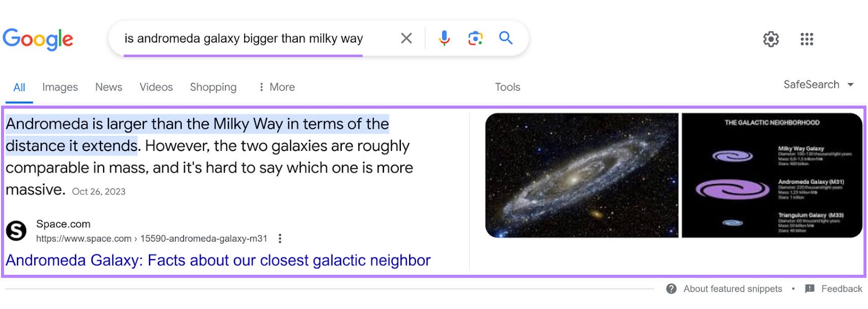The height and width of the screenshot is (309, 868).
Task: Expand the More search filters menu
Action: pos(277,87)
